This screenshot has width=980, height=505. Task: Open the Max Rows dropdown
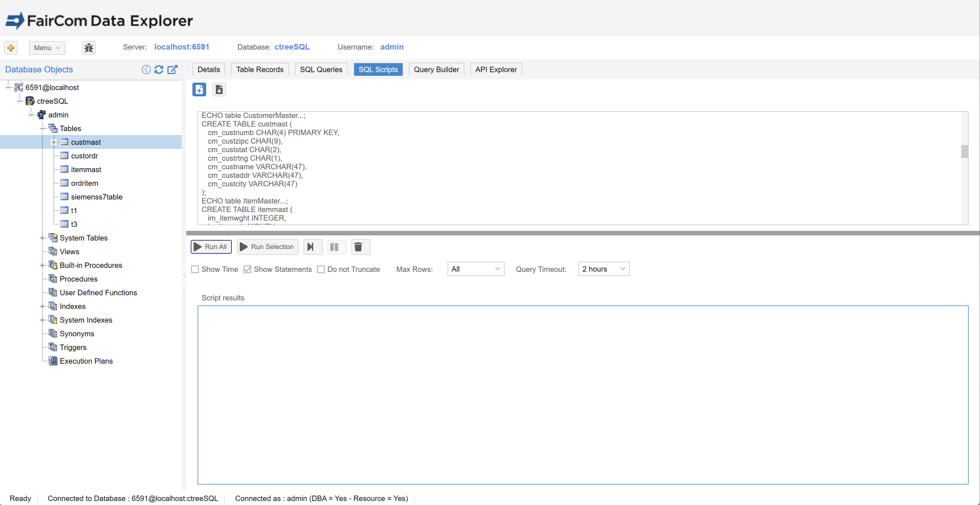coord(476,269)
